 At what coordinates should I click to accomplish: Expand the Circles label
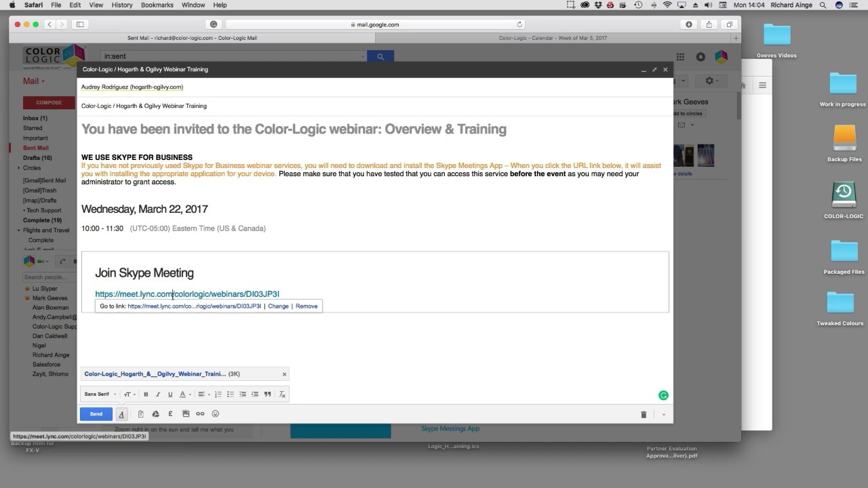tap(19, 168)
